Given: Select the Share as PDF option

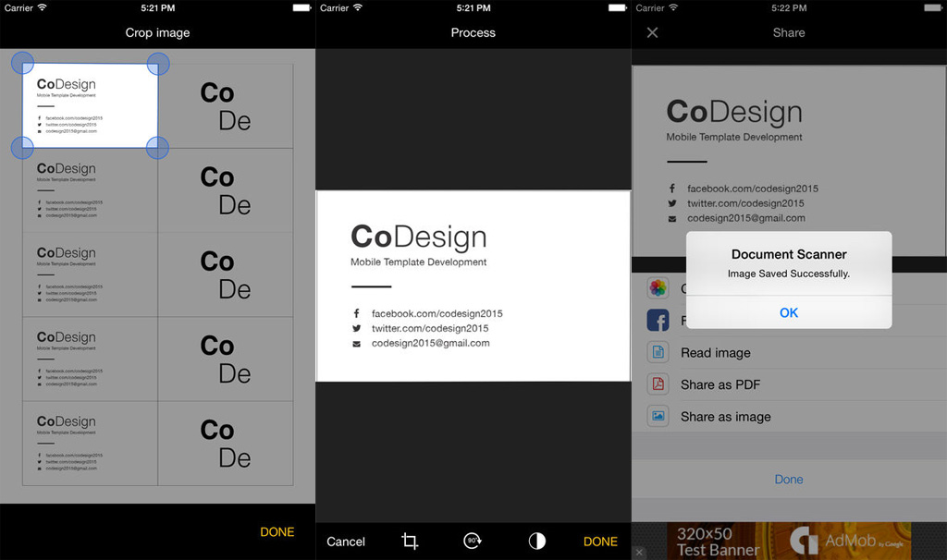Looking at the screenshot, I should point(720,384).
